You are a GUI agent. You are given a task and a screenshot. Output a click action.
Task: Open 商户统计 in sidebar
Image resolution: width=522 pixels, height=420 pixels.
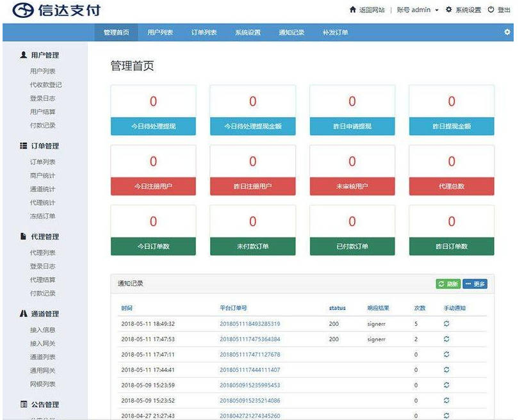click(43, 175)
